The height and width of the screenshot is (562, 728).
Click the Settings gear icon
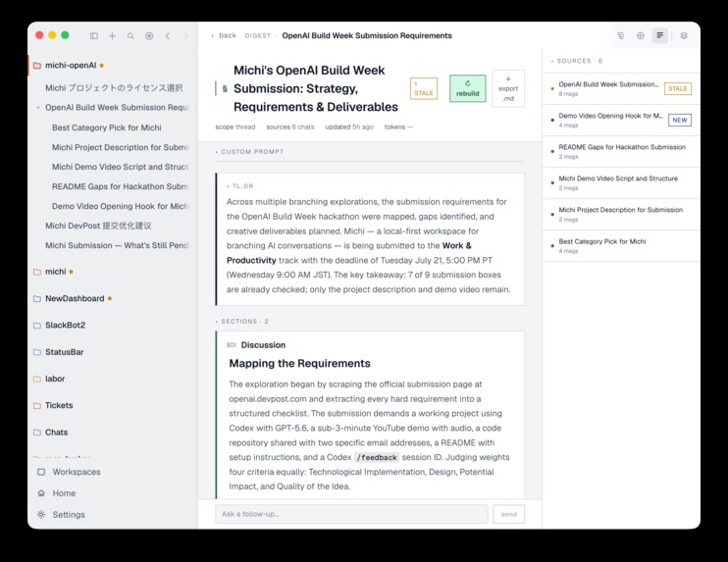41,515
